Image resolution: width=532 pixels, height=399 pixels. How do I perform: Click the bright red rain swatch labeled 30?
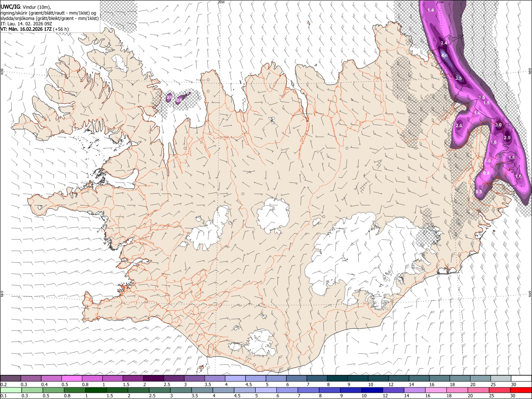521,390
